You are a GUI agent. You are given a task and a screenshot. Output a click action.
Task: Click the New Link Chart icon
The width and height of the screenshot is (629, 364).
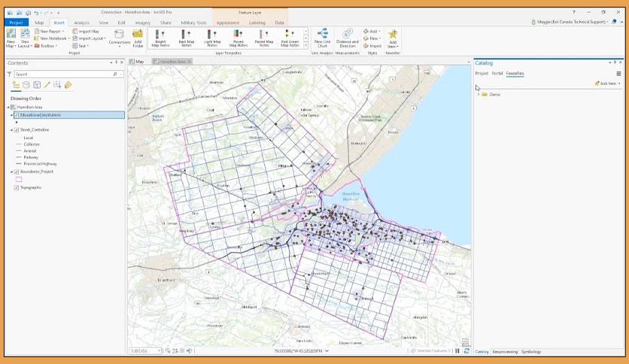coord(322,38)
